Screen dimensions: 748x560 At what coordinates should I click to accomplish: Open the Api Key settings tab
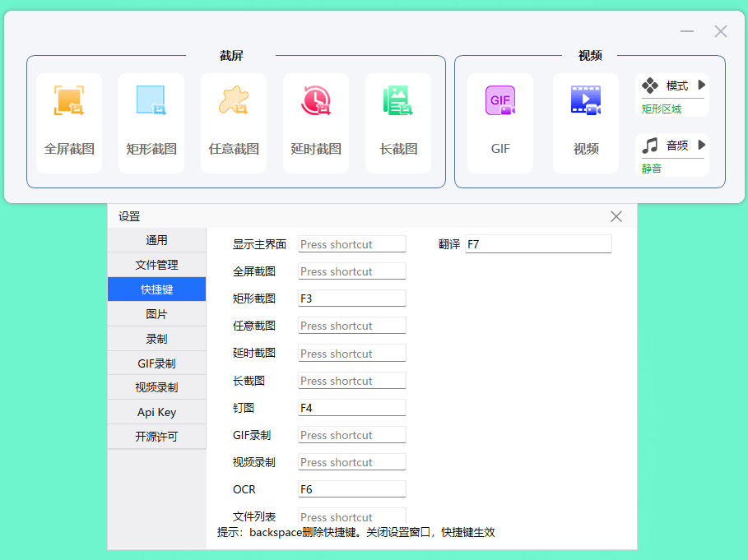click(x=156, y=412)
